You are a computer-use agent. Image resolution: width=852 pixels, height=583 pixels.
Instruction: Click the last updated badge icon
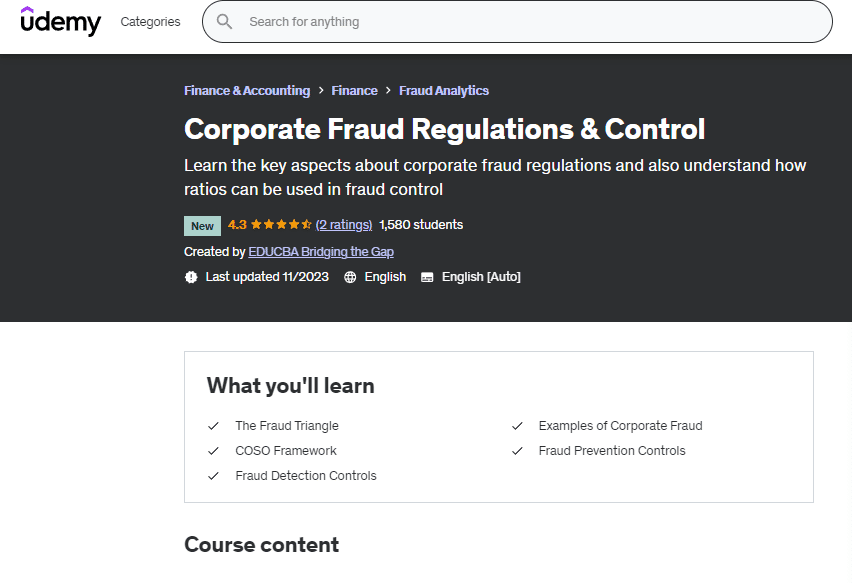point(191,277)
